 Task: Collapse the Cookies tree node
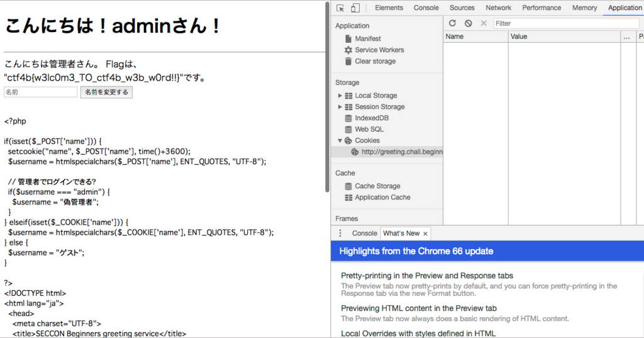coord(340,140)
